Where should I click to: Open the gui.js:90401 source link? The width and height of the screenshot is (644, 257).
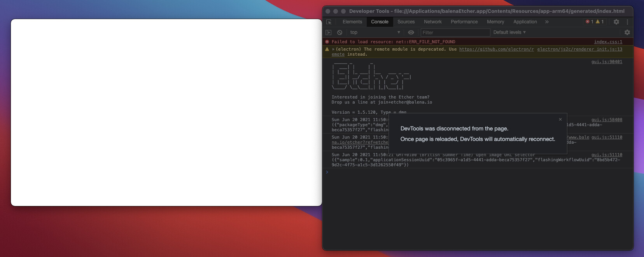[x=607, y=62]
